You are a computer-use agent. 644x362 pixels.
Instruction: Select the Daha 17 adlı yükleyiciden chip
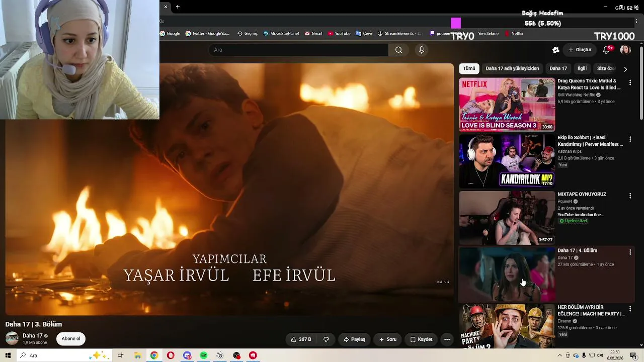512,68
